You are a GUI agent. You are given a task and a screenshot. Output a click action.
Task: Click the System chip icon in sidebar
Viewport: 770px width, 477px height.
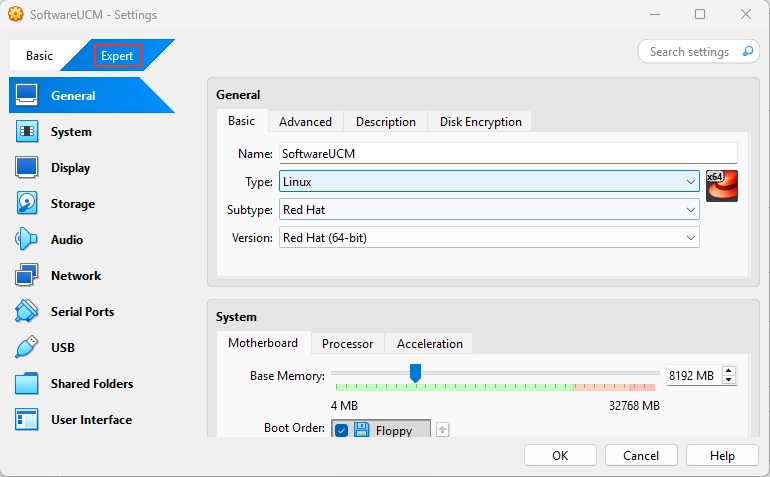[27, 132]
